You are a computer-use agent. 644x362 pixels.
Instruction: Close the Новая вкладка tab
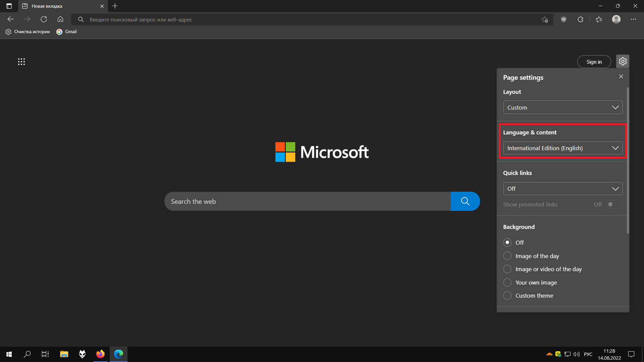(102, 6)
